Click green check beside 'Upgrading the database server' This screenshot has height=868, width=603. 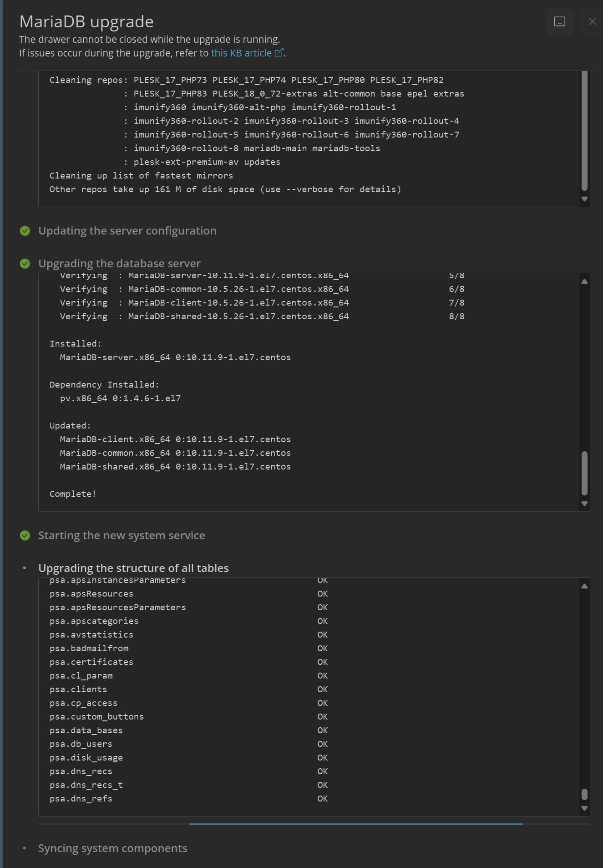click(25, 264)
